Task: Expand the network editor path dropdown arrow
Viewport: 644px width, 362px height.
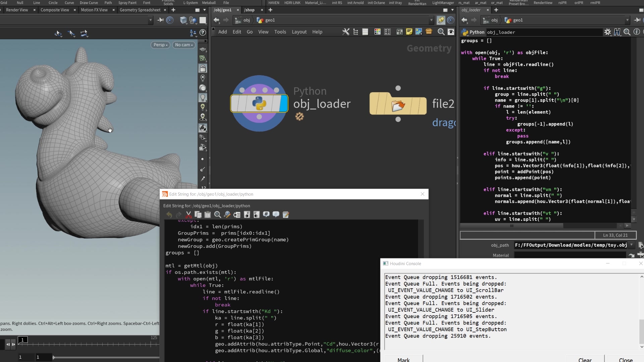Action: (432, 20)
